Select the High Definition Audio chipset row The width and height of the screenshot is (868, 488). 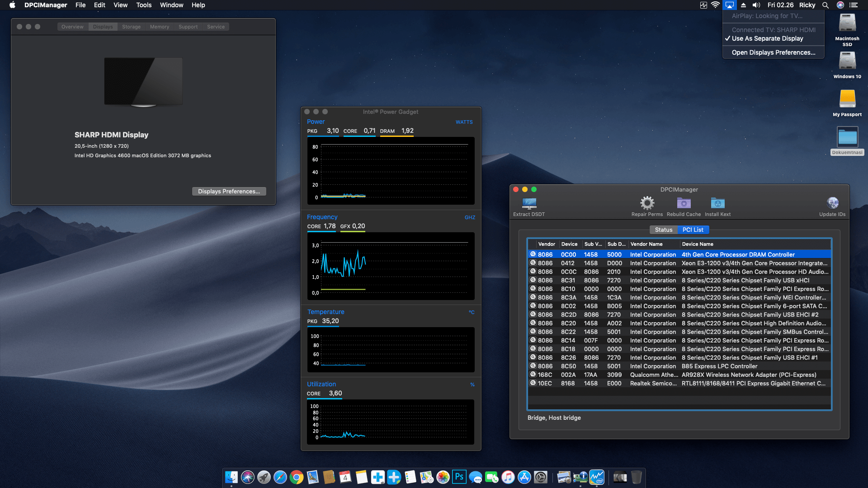679,323
